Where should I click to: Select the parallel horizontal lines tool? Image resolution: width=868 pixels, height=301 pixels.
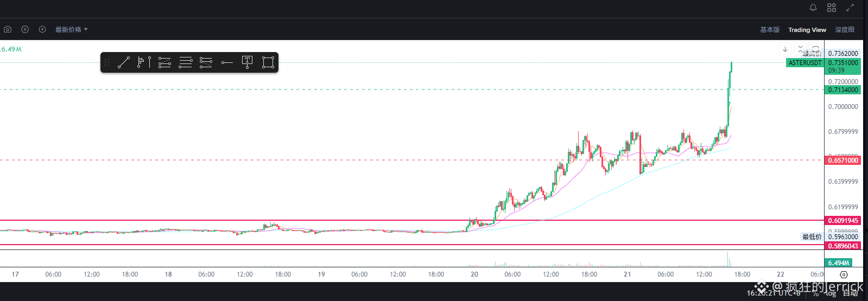(185, 62)
